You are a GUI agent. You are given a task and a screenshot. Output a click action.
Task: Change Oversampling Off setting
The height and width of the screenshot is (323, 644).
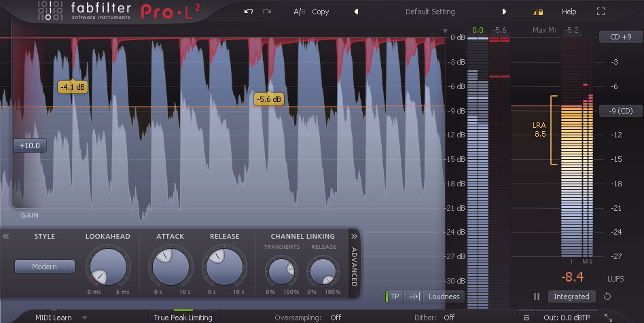[x=336, y=318]
